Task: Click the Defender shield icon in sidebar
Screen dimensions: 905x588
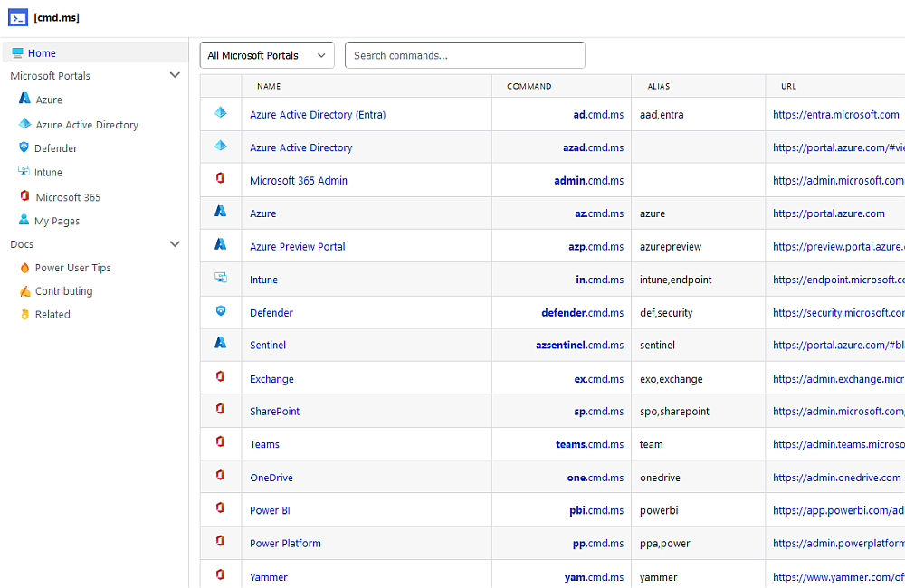Action: 24,147
